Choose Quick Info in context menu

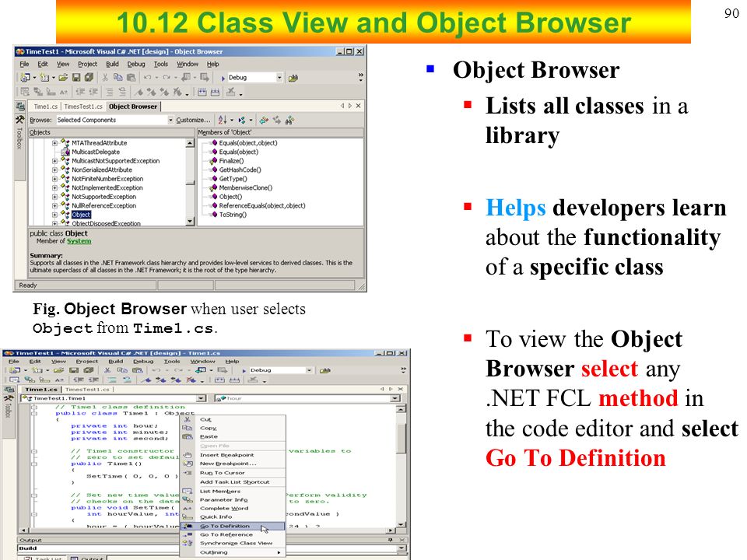(x=233, y=516)
